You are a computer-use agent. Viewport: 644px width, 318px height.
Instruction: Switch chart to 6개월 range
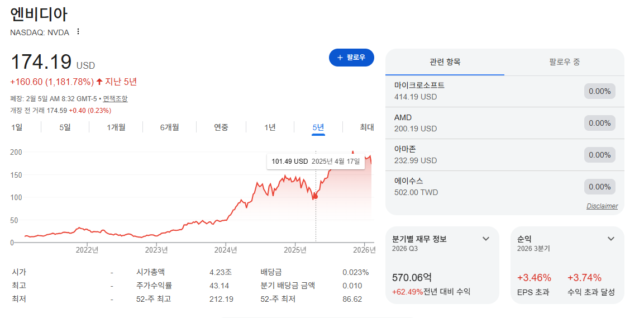point(169,127)
